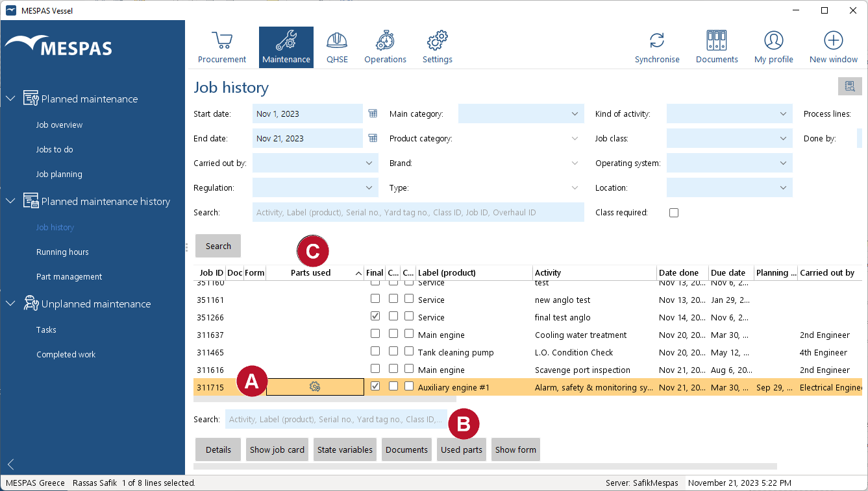Open a New window
Screen dimensions: 868x491
click(x=834, y=47)
